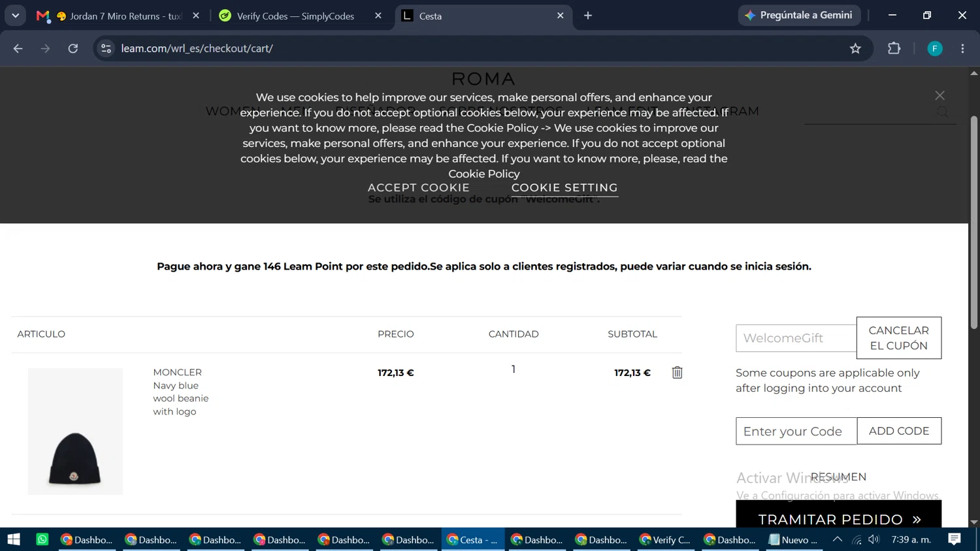980x551 pixels.
Task: Close the Cesta tab
Action: click(560, 16)
